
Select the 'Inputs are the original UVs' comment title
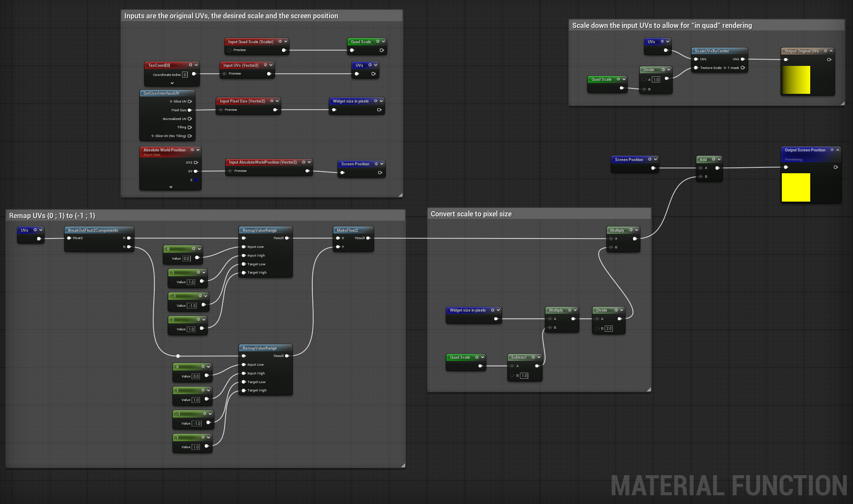(x=231, y=16)
